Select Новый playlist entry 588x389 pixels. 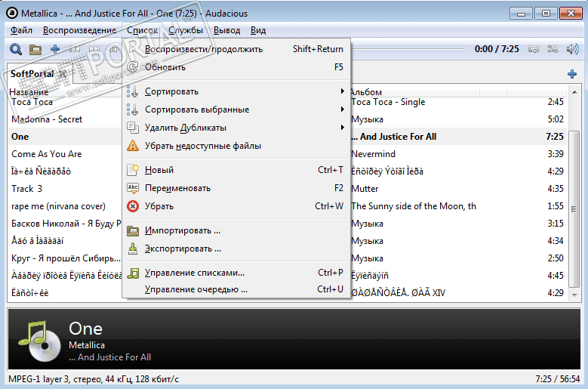pyautogui.click(x=236, y=169)
